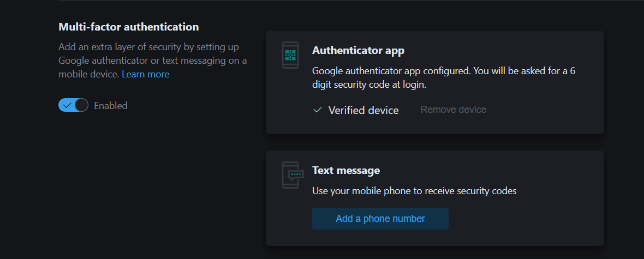The width and height of the screenshot is (644, 259).
Task: Click the Text message title
Action: point(346,171)
